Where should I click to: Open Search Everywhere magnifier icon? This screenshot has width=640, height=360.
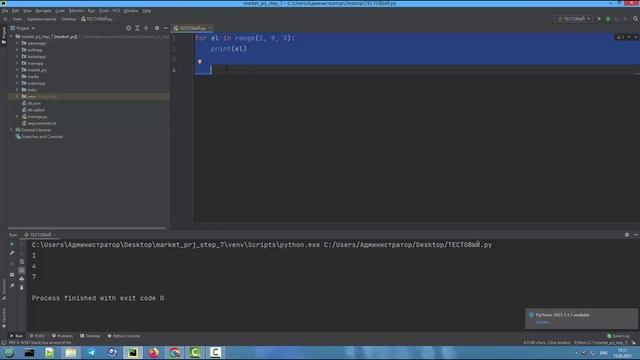[636, 19]
